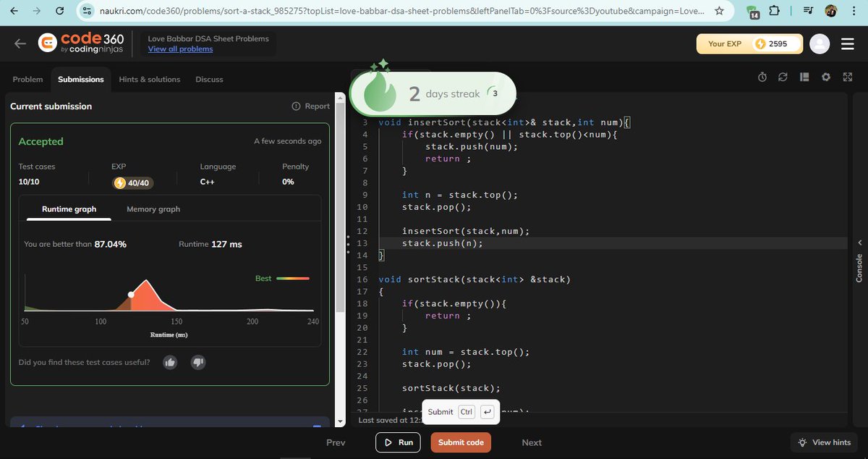Start the stopwatch timer
868x459 pixels.
[762, 77]
